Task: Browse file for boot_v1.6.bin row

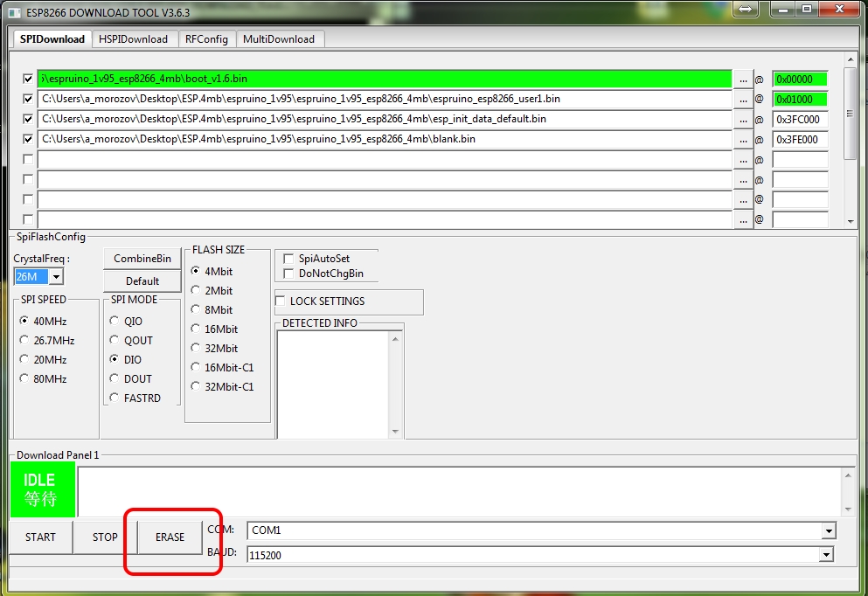Action: point(743,80)
